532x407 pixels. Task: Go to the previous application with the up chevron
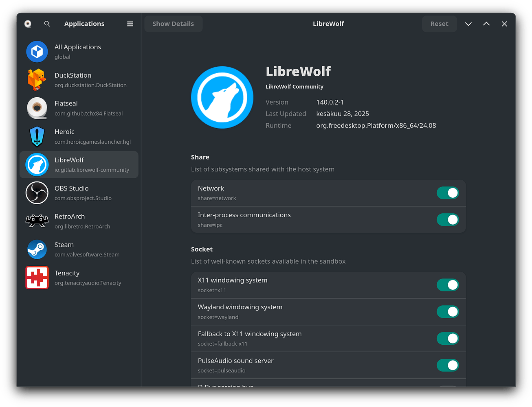[x=486, y=24]
